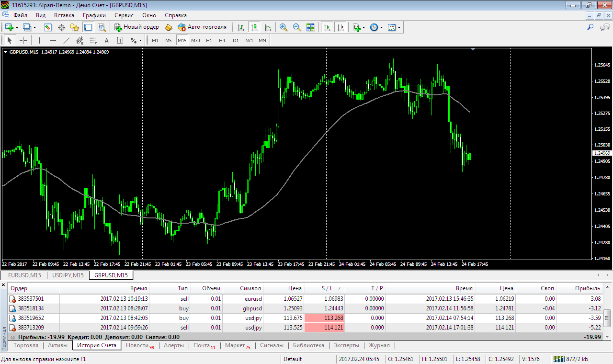Click the Periods clock icon
The image size is (613, 364).
pos(374,27)
